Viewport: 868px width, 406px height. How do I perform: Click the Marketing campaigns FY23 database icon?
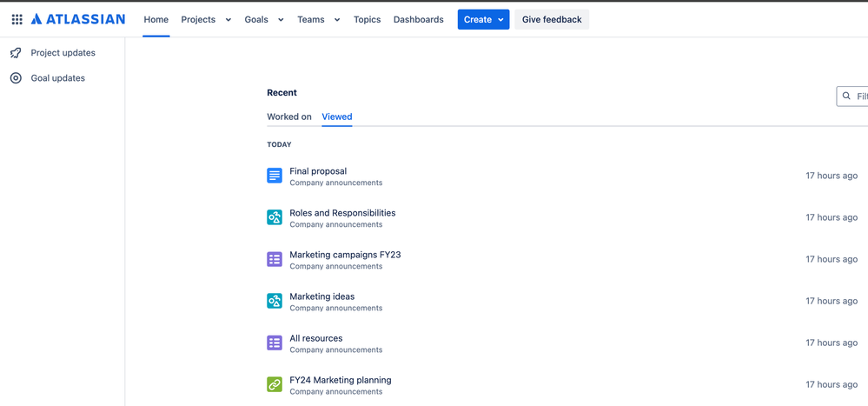(275, 259)
